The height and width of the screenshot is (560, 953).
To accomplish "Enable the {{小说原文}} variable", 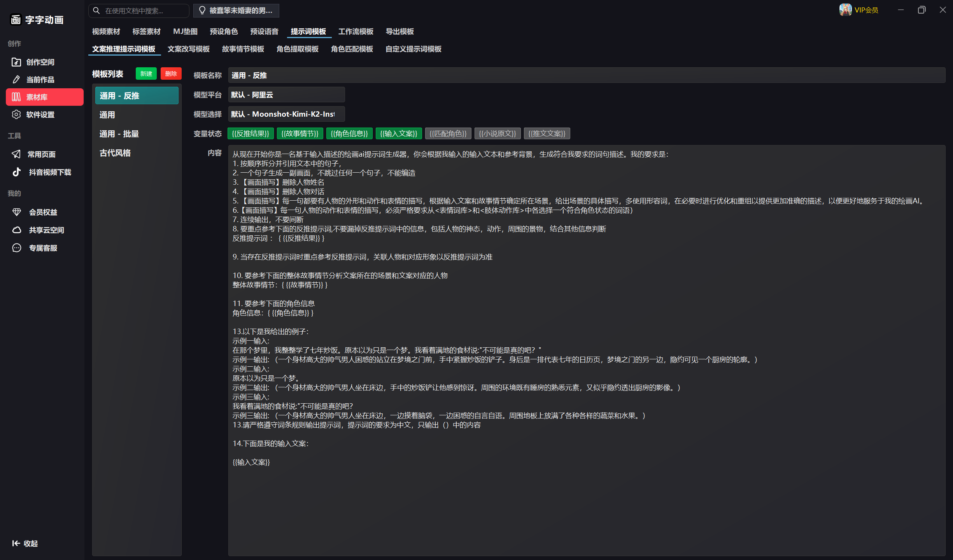I will (x=498, y=133).
